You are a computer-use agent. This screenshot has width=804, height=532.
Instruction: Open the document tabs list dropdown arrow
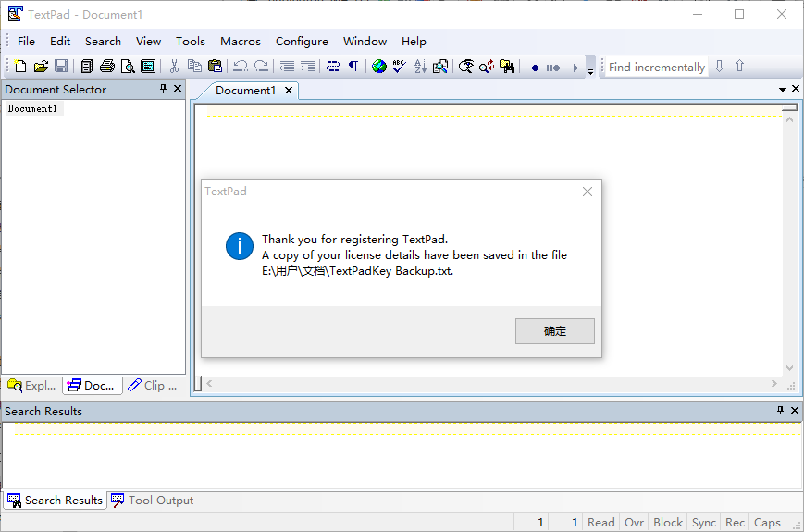(783, 90)
